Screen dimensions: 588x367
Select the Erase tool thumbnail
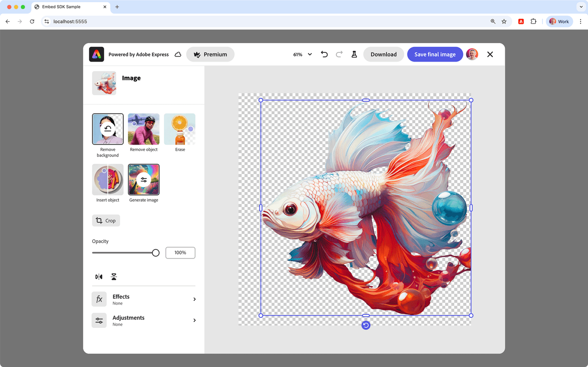[180, 129]
